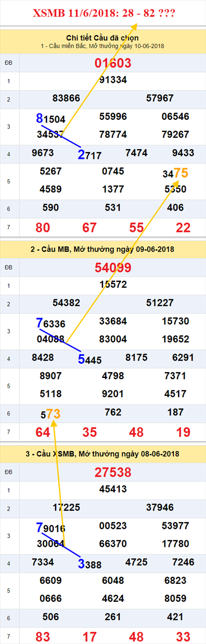Select the heading 2 - Cầu MB 09-06-2018
Viewport: 206px width, 644px height.
pos(103,250)
